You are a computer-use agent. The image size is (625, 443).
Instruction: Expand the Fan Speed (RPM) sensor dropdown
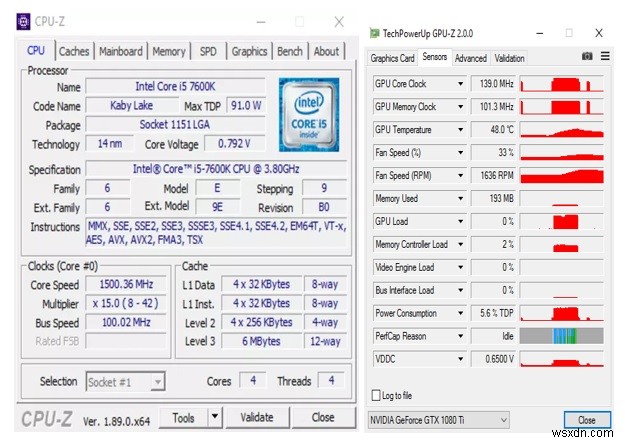click(460, 175)
